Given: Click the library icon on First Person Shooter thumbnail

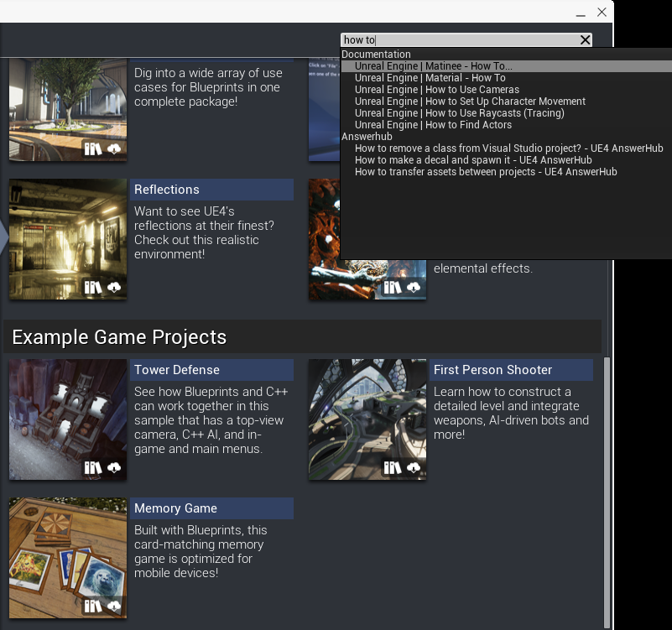Looking at the screenshot, I should pyautogui.click(x=392, y=467).
